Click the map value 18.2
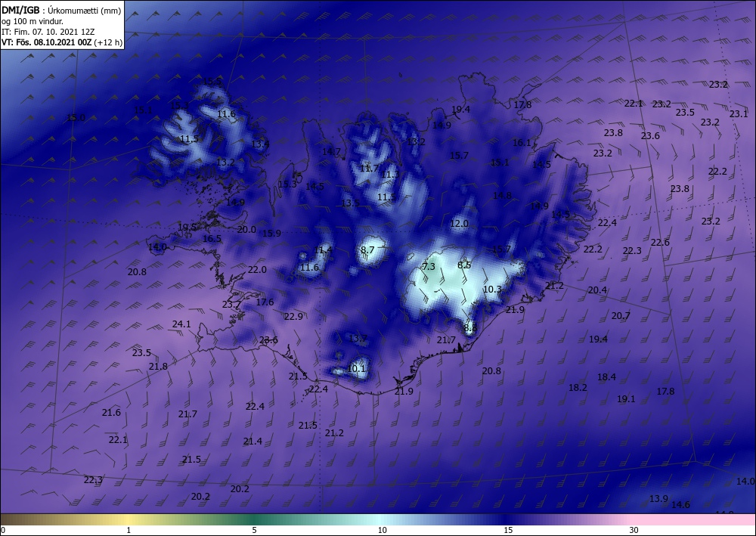Image resolution: width=756 pixels, height=536 pixels. click(x=578, y=388)
